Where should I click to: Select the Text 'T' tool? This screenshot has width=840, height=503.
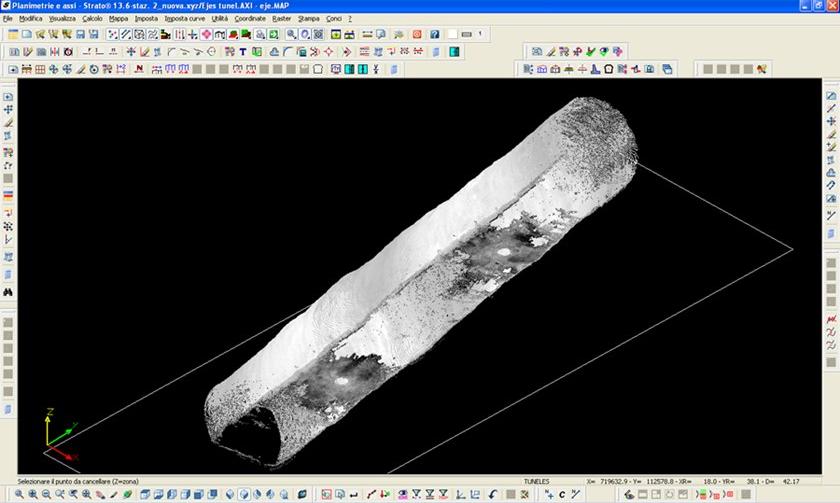point(242,51)
